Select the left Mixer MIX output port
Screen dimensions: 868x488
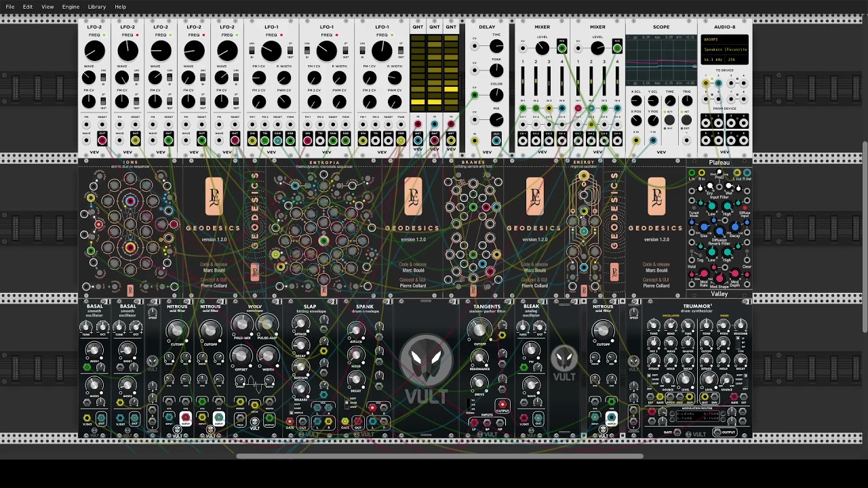pos(561,48)
